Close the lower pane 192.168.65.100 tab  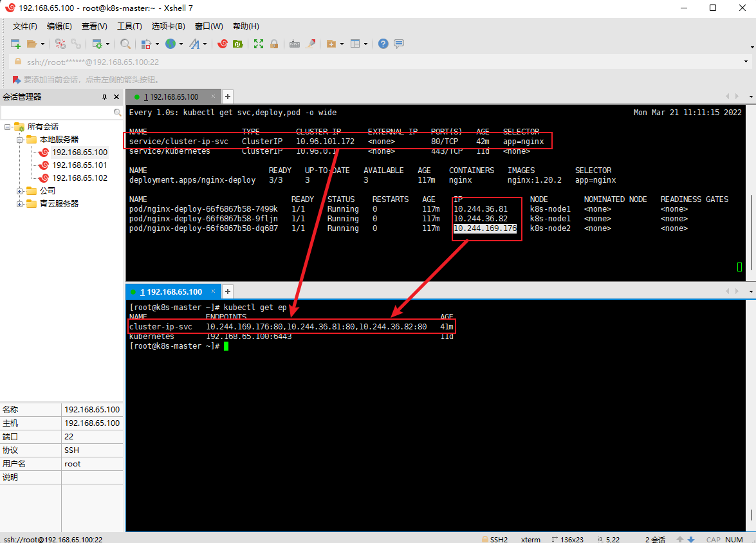pyautogui.click(x=213, y=291)
